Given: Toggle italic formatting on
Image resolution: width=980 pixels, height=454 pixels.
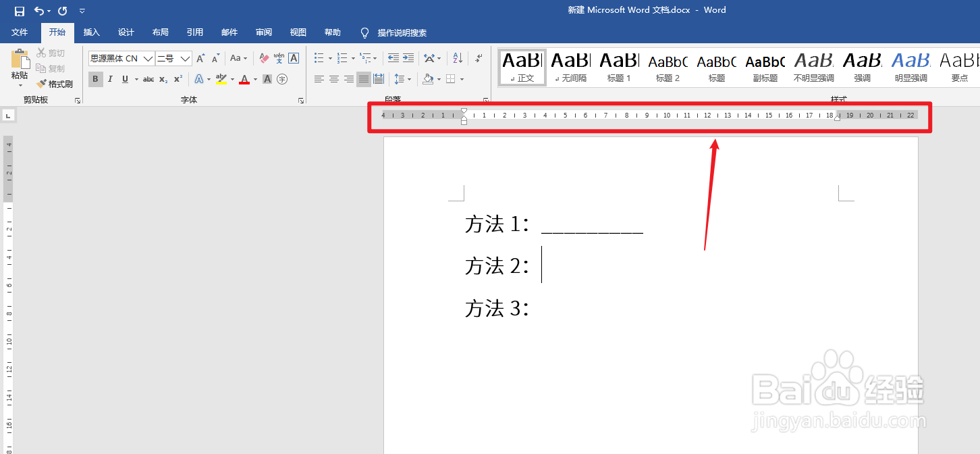Looking at the screenshot, I should 110,79.
